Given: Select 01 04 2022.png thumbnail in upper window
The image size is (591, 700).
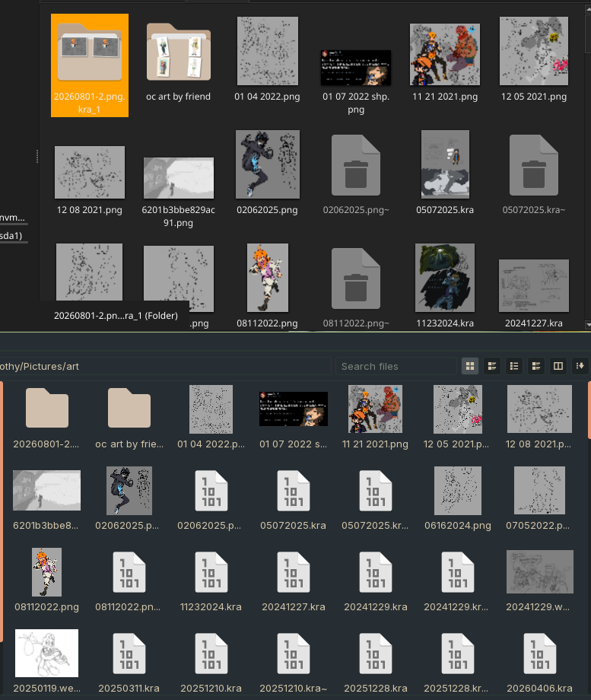Looking at the screenshot, I should coord(268,51).
